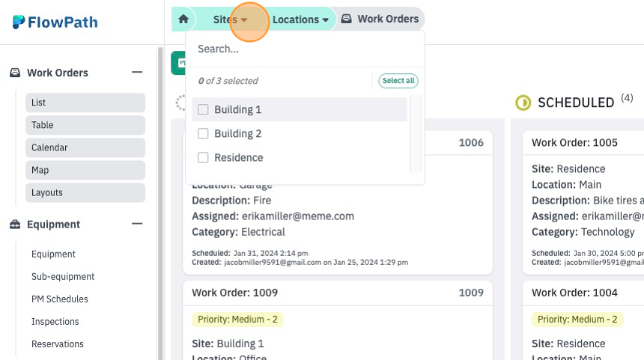Collapse the Work Orders sidebar section

[137, 73]
